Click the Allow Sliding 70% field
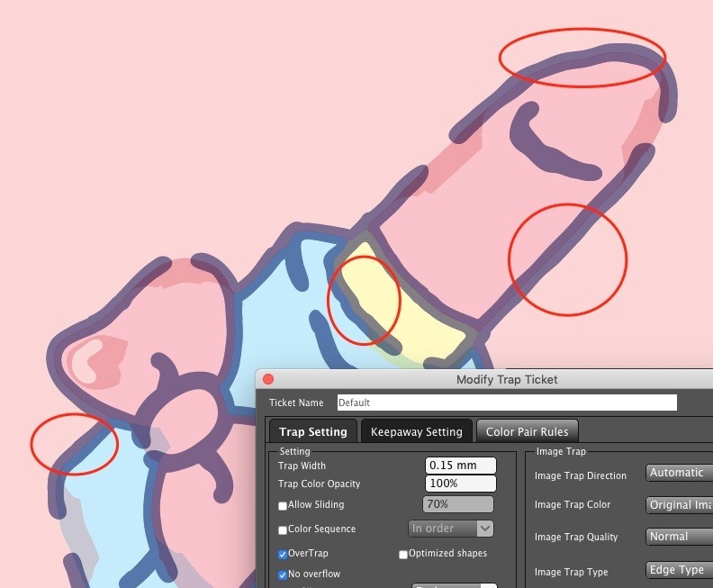This screenshot has height=588, width=713. point(457,505)
